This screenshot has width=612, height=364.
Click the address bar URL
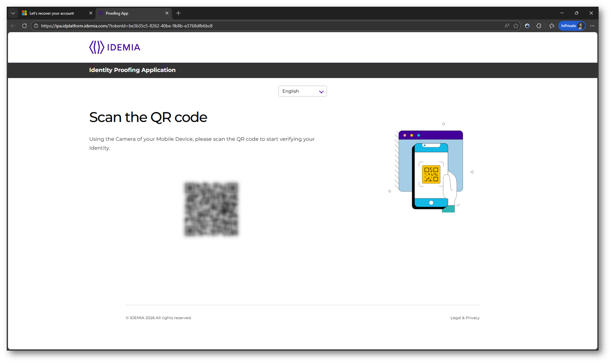[127, 26]
